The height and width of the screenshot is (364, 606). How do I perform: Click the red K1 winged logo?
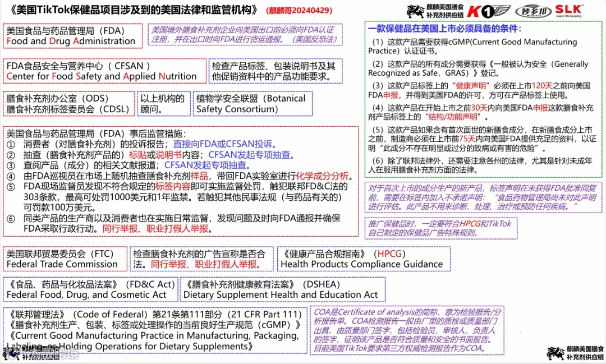tap(489, 11)
